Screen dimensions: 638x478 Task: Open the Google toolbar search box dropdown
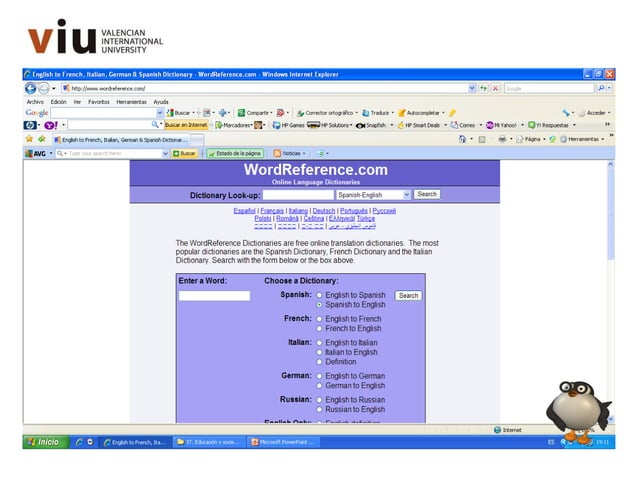[x=160, y=113]
